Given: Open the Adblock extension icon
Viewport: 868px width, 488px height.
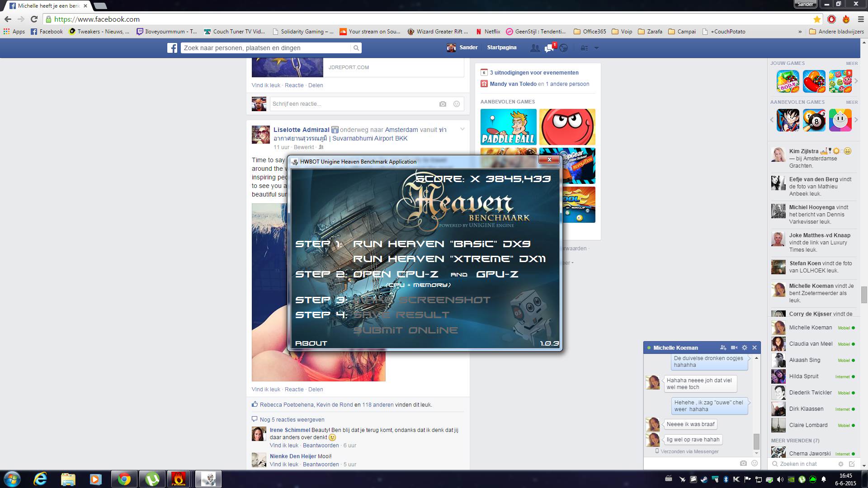Looking at the screenshot, I should pyautogui.click(x=832, y=19).
